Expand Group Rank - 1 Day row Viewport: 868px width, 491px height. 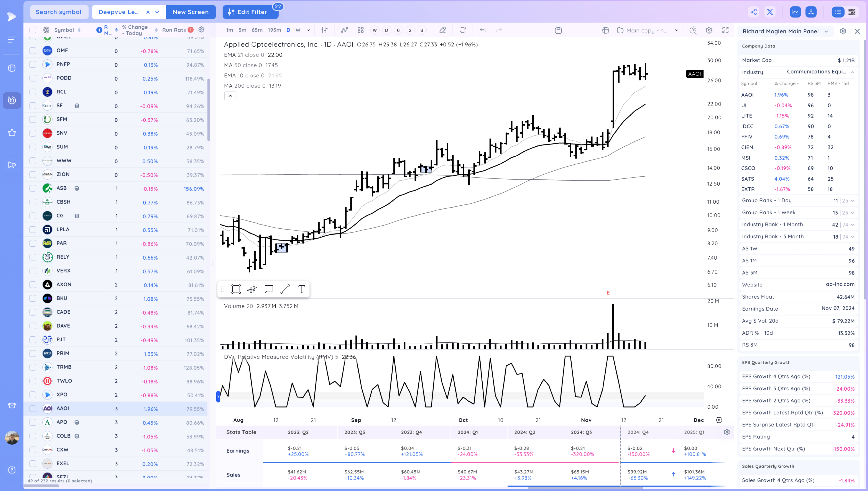852,201
